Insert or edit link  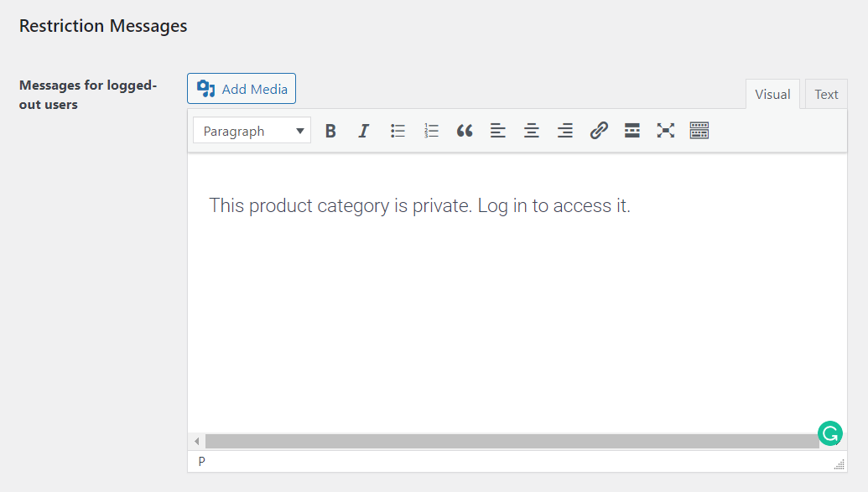tap(599, 131)
